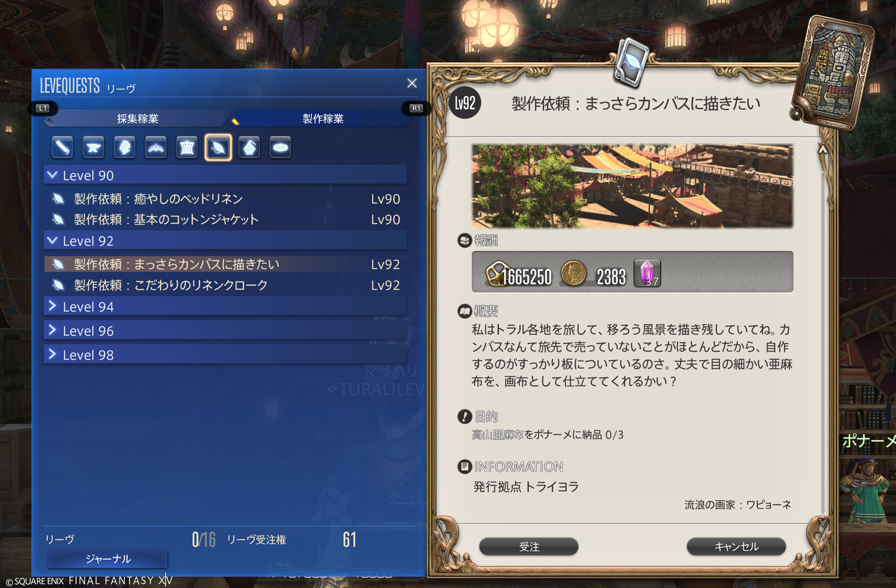The width and height of the screenshot is (896, 588).
Task: Expand the Level 94 group
Action: pos(225,306)
